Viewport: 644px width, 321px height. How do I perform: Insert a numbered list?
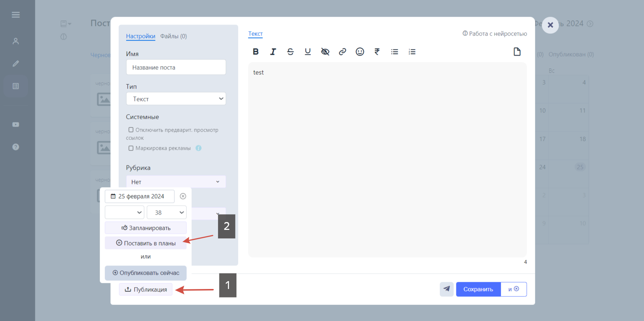click(x=412, y=52)
